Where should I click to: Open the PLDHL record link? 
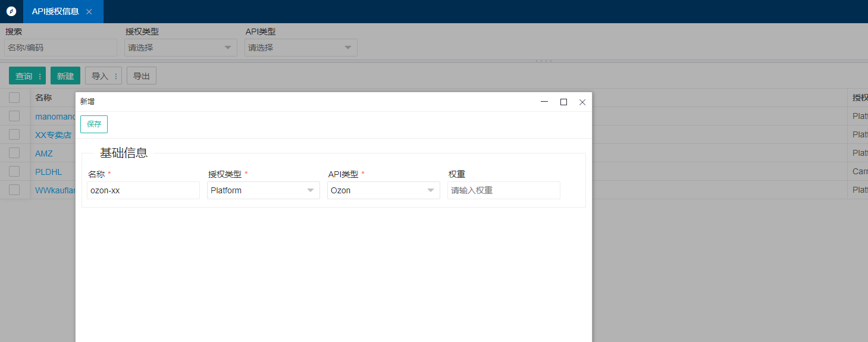(48, 172)
